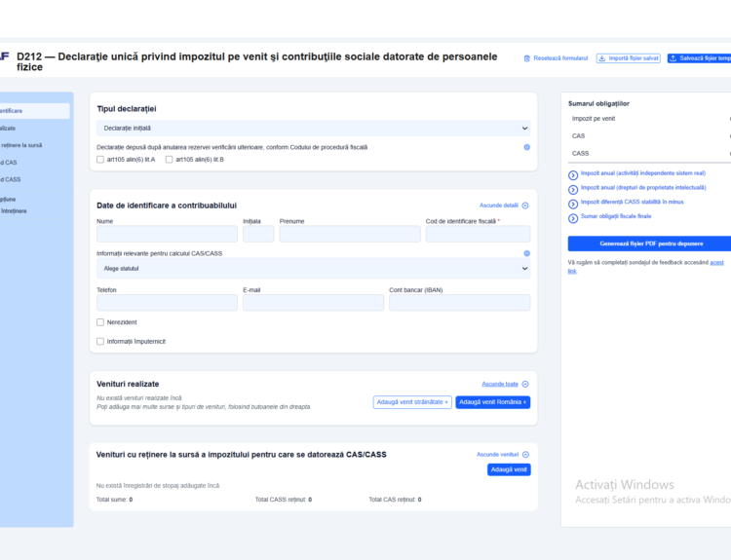Focus the Cont bancar (IBAN) field
This screenshot has width=731, height=560.
point(460,302)
